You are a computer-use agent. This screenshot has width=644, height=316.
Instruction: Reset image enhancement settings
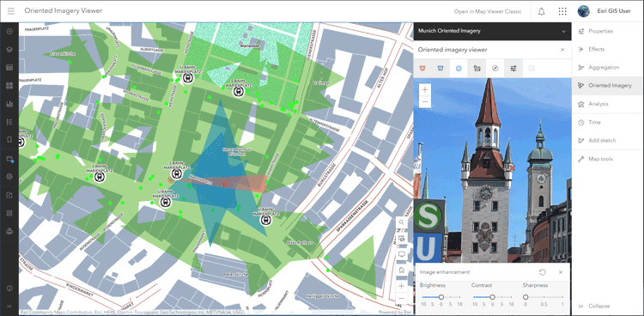[543, 272]
